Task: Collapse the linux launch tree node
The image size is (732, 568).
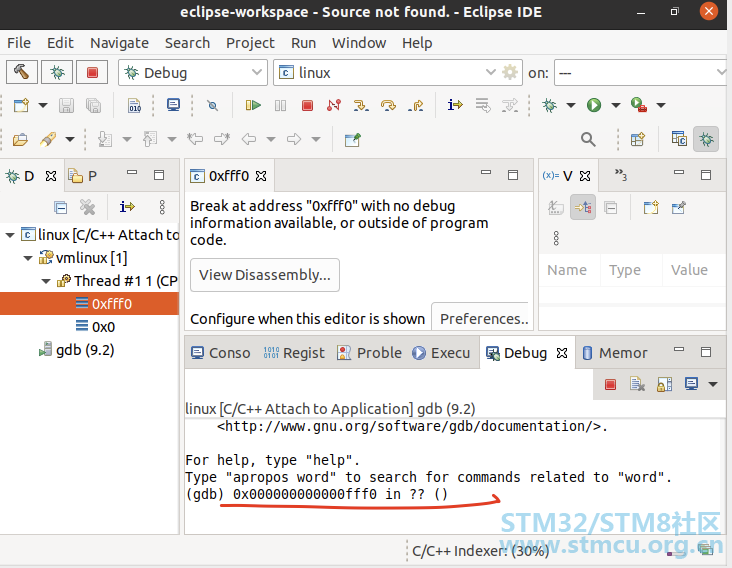Action: 10,235
